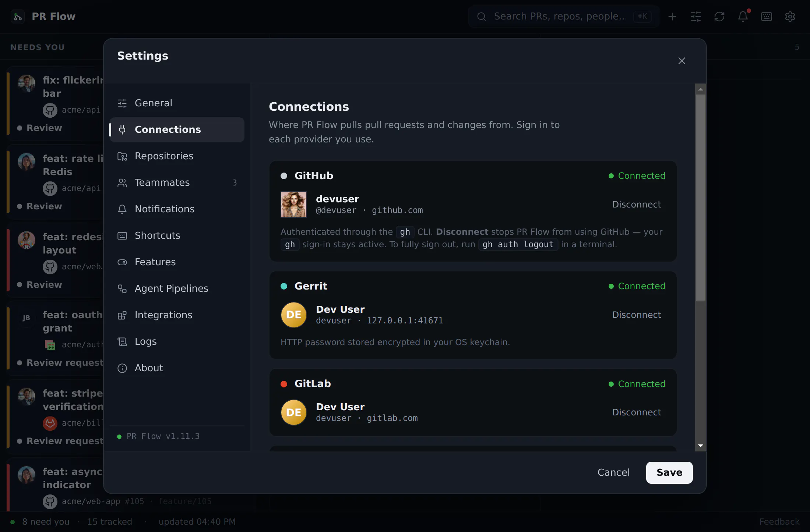Click the 'gh auth logout' code snippet
This screenshot has width=810, height=532.
tap(518, 245)
